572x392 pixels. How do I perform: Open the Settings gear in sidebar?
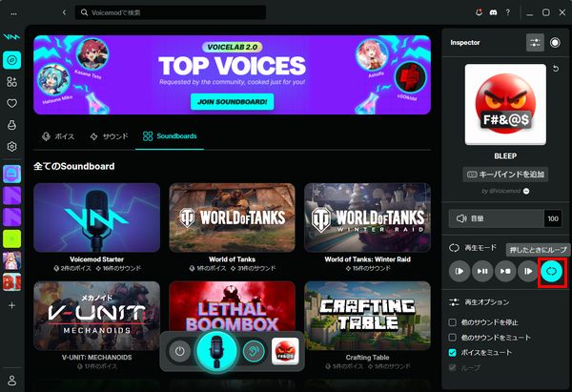click(x=12, y=146)
